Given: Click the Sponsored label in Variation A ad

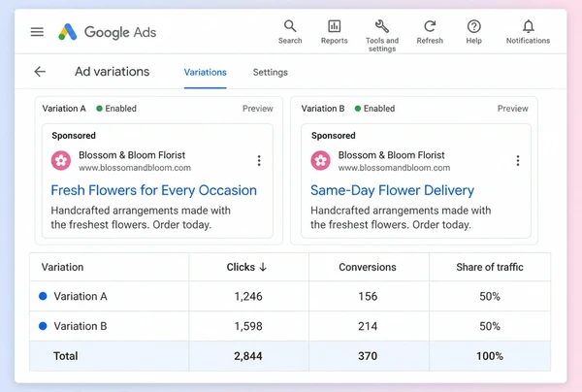Looking at the screenshot, I should pos(74,136).
